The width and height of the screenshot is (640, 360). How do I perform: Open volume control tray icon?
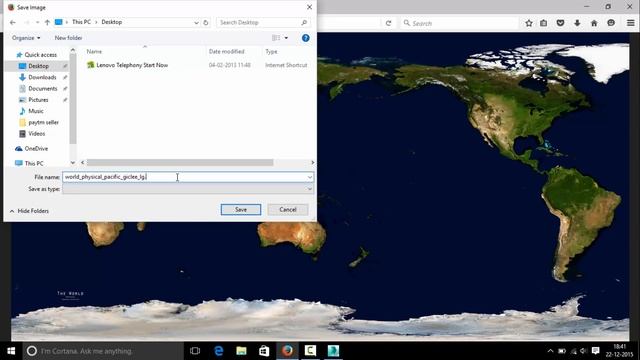coord(583,351)
